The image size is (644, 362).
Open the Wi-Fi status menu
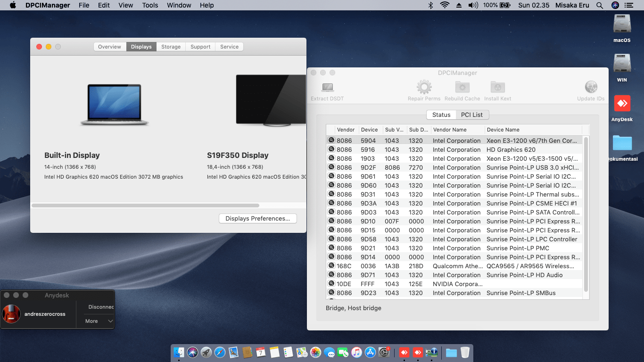click(445, 5)
